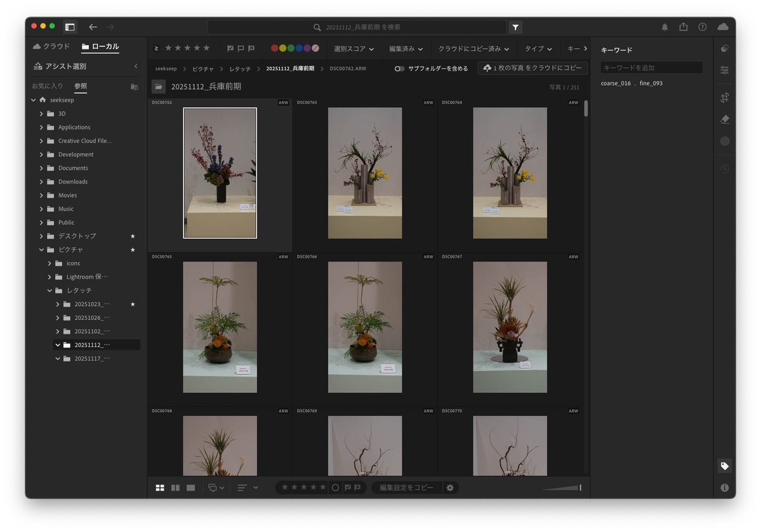Viewport: 761px width, 532px height.
Task: Toggle left panel with sidebar icon
Action: 70,27
